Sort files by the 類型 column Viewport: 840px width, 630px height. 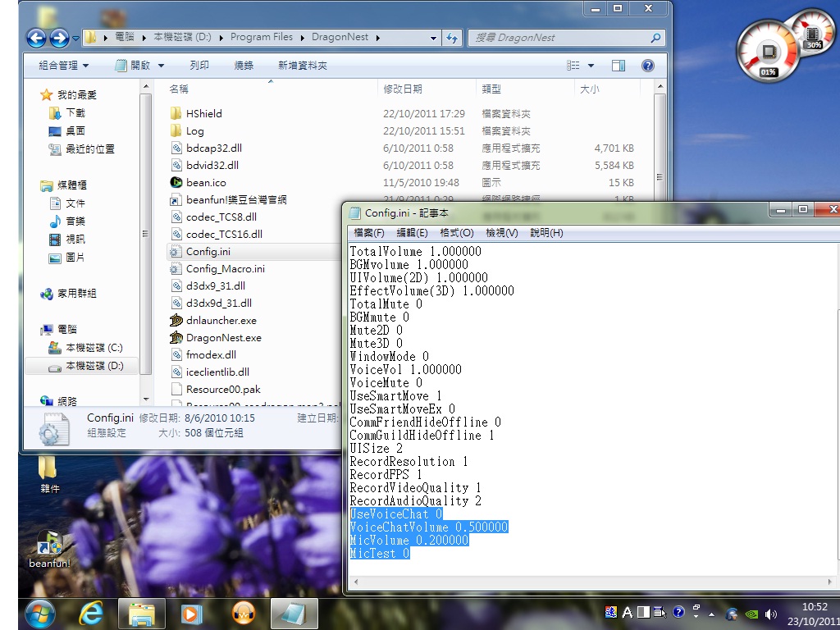(x=491, y=89)
